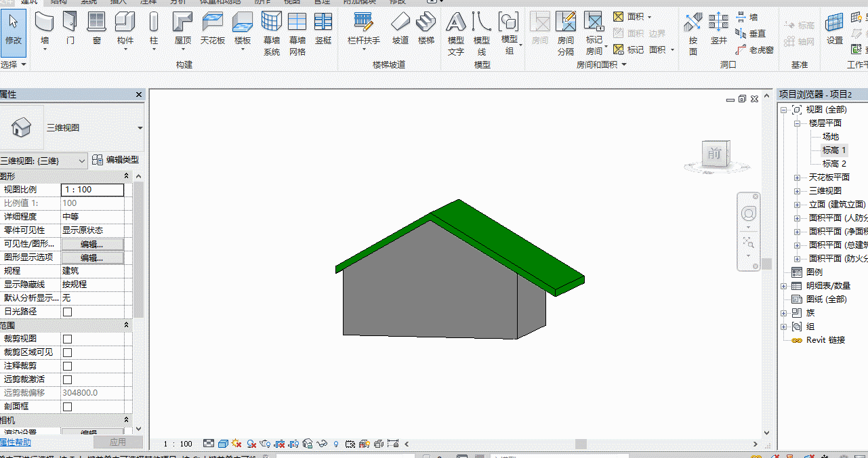Check the Section Box (剖面框) option
The image size is (868, 458).
pyautogui.click(x=67, y=407)
